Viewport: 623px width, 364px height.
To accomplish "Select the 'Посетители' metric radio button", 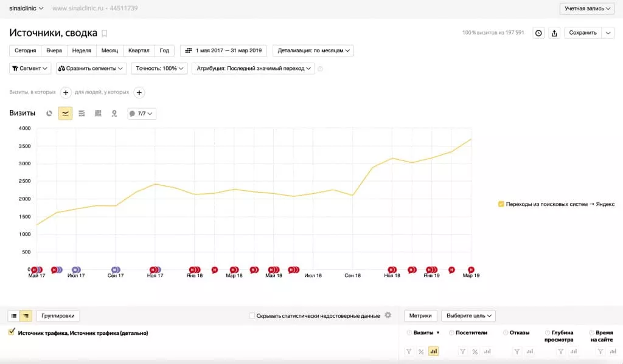I will tap(451, 333).
